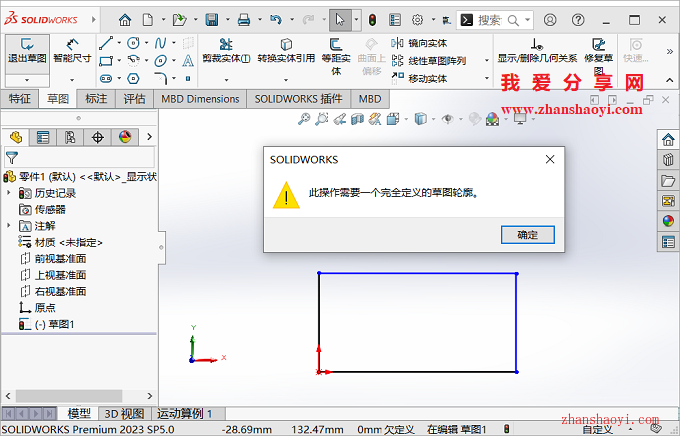680x436 pixels.
Task: Switch to the 特征 tab
Action: (20, 99)
